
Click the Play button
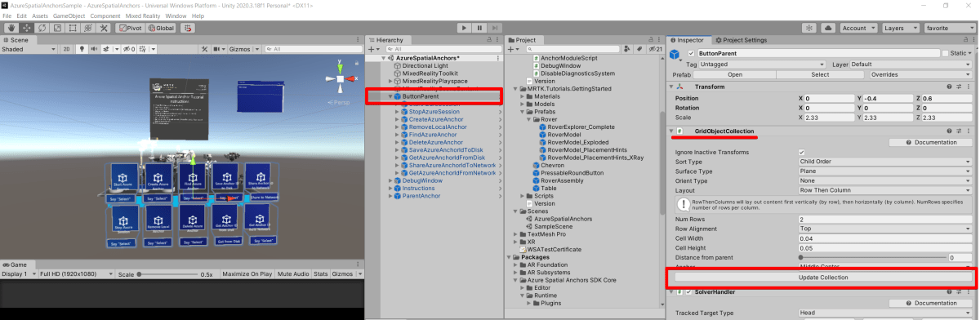click(x=464, y=28)
